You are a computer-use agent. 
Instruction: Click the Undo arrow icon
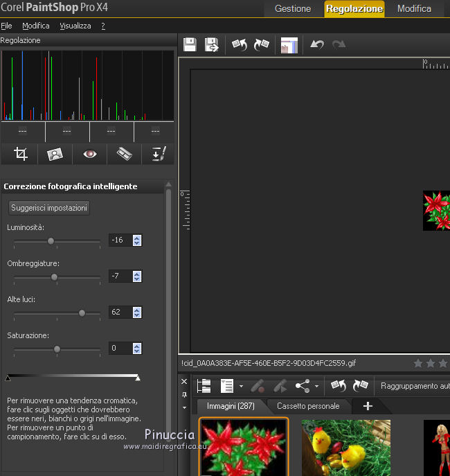[x=317, y=45]
